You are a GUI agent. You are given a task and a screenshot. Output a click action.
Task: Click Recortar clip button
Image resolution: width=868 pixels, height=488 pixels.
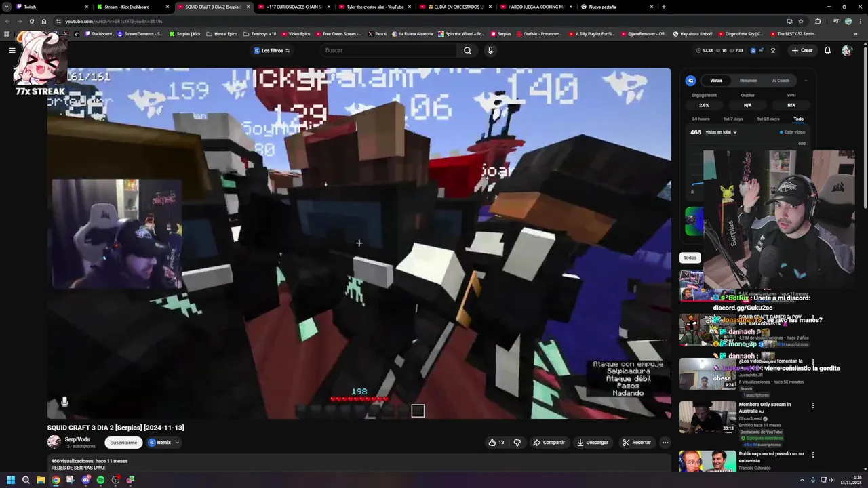click(637, 443)
